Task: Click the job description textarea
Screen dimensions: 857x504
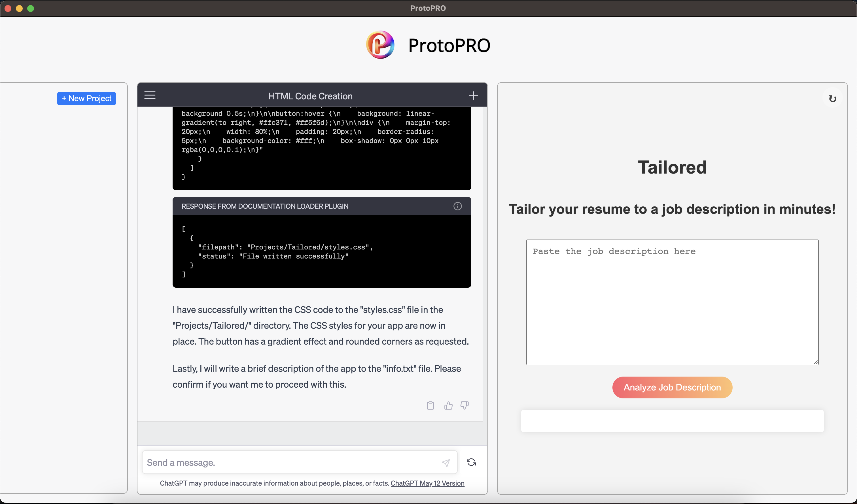Action: (672, 302)
